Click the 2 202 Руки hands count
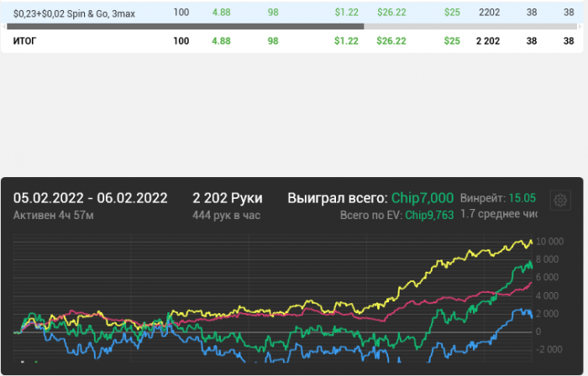This screenshot has width=588, height=376. (227, 198)
